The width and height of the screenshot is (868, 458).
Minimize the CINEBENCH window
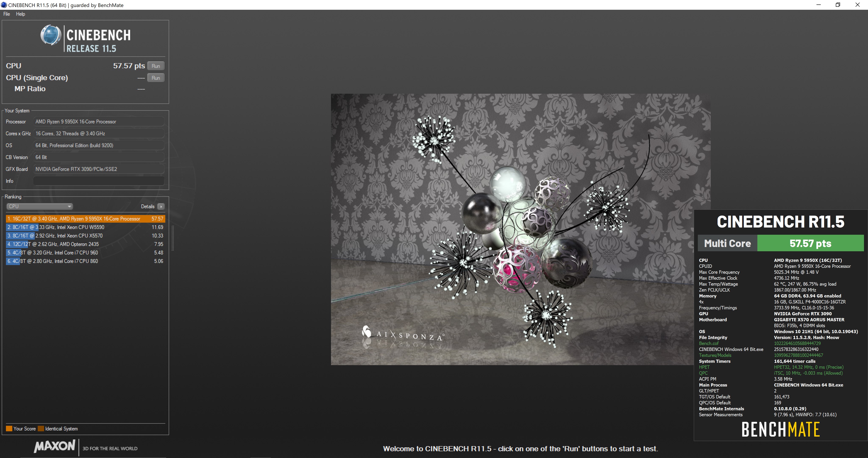818,5
